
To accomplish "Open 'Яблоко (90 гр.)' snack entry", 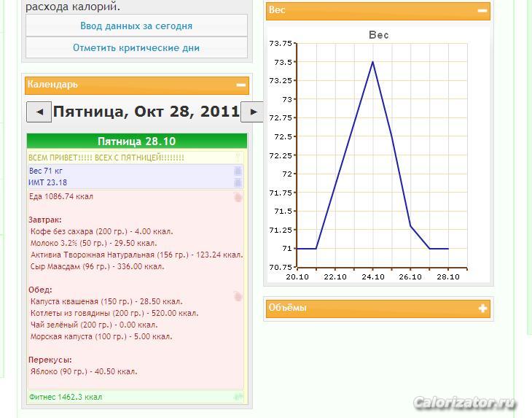I will tap(84, 372).
